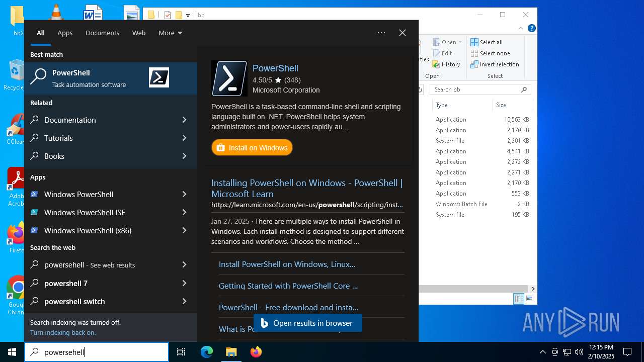Screen dimensions: 644x362
Task: Sort Explorer by Type column header
Action: pos(462,105)
